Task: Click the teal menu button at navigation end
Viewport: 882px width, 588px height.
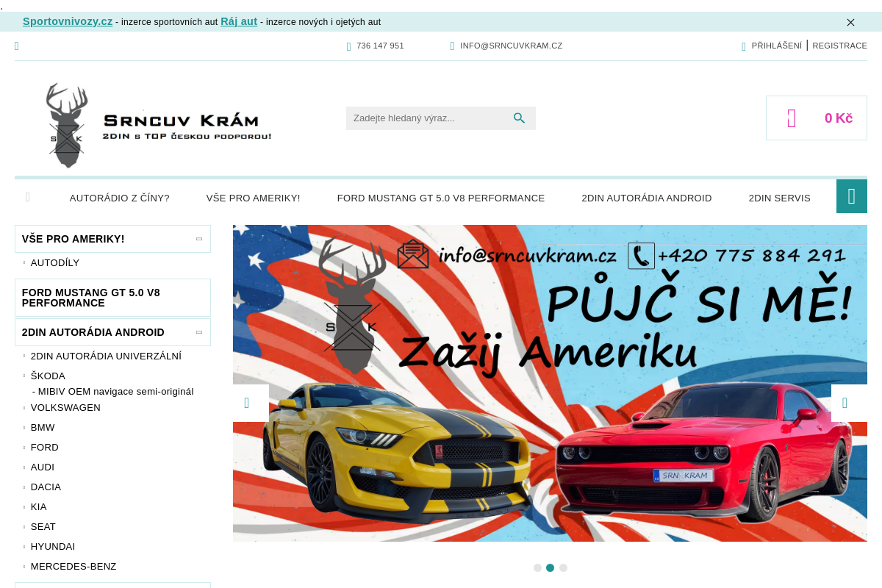Action: (x=852, y=196)
